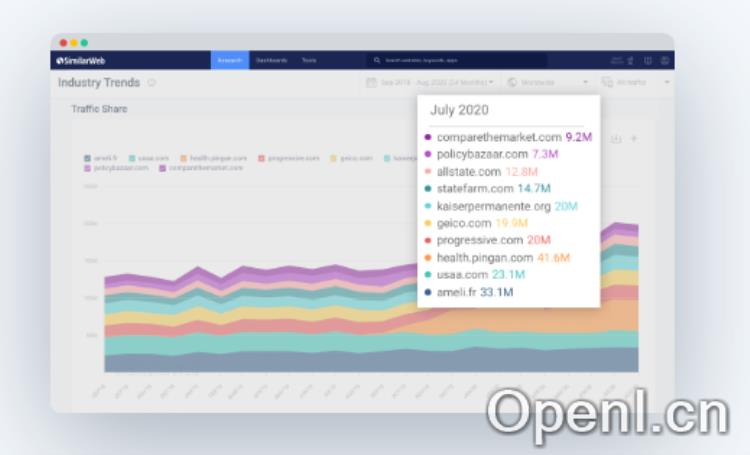Open the Dashboards tab

(271, 60)
